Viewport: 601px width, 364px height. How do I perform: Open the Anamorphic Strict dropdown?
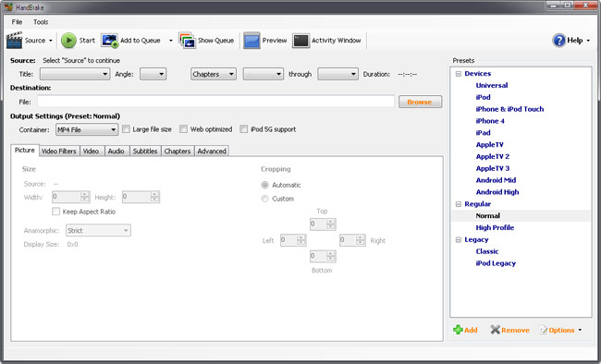98,230
